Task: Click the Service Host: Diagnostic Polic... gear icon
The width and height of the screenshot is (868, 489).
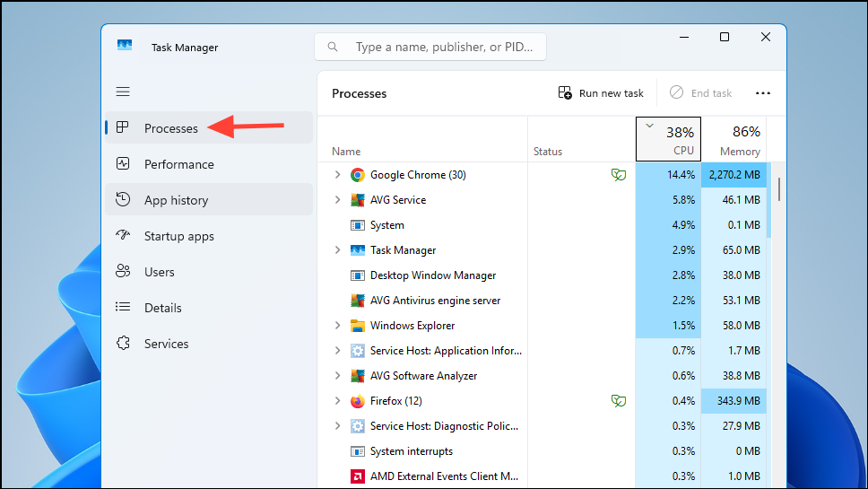Action: pos(358,426)
